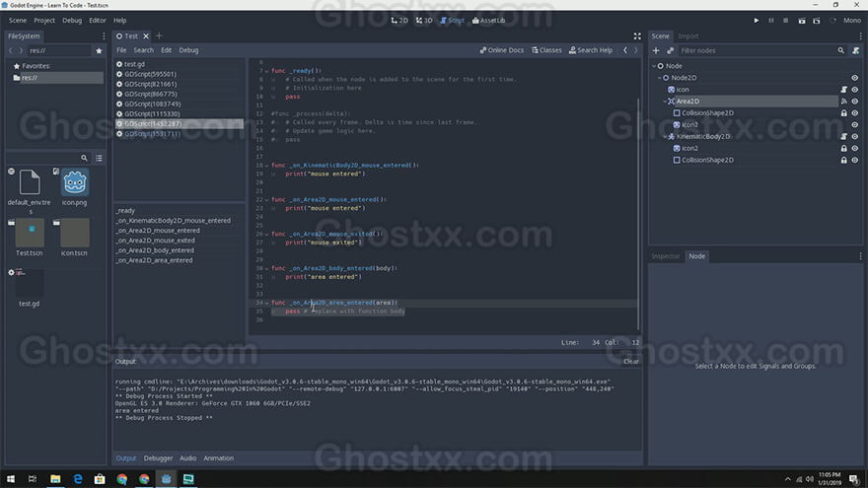The width and height of the screenshot is (868, 488).
Task: Add a new child node
Action: point(656,50)
